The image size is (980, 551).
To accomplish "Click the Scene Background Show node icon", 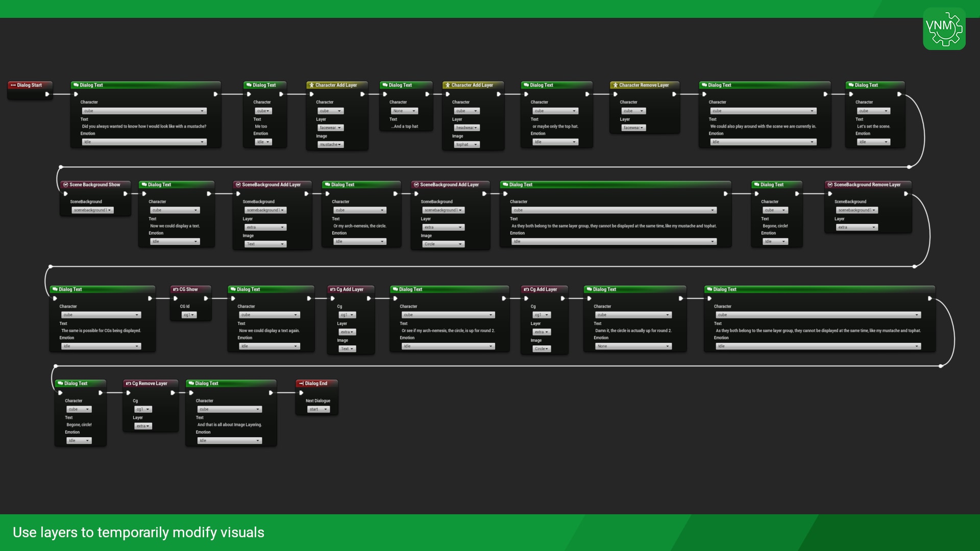I will click(x=65, y=185).
